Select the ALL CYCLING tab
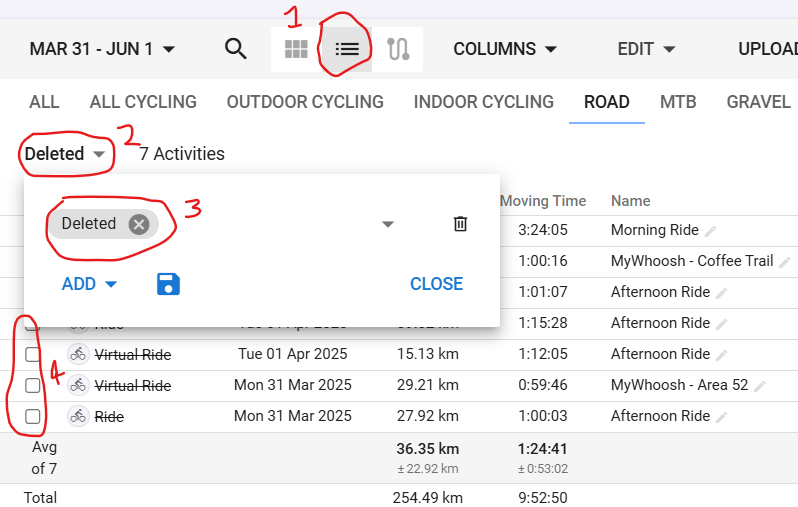 [x=143, y=102]
